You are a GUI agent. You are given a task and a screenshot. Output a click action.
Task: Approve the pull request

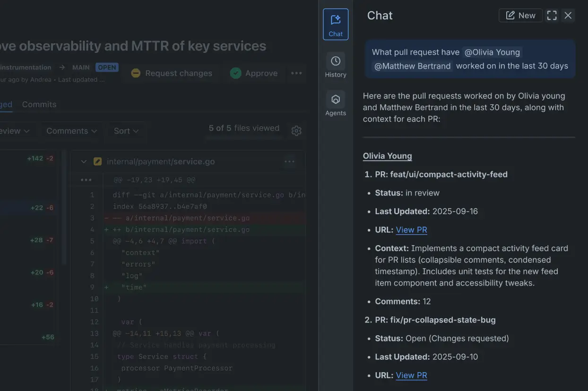click(x=254, y=73)
